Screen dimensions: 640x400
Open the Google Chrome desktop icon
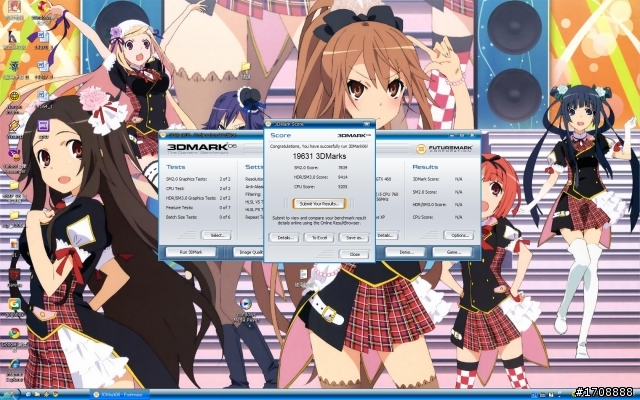point(14,333)
